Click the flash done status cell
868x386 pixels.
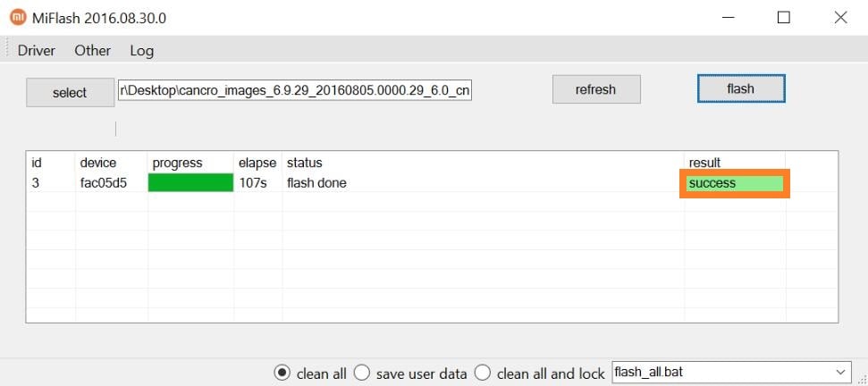pyautogui.click(x=316, y=183)
